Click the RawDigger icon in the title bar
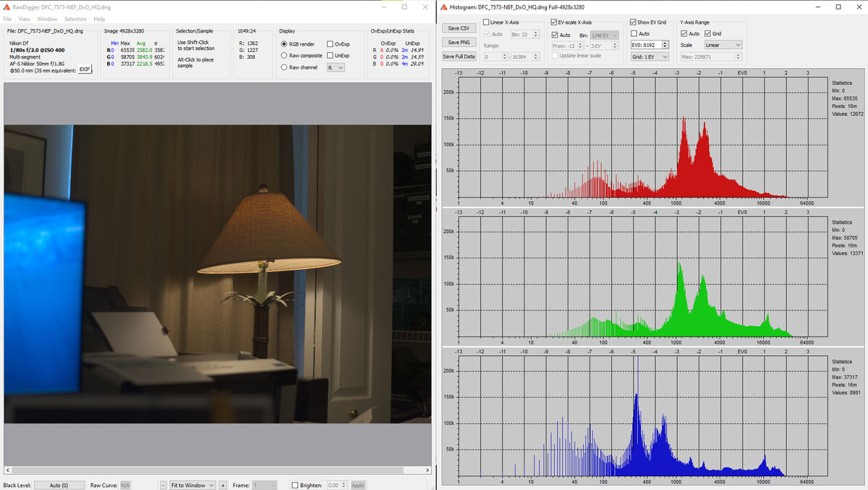The width and height of the screenshot is (868, 490). click(x=6, y=7)
